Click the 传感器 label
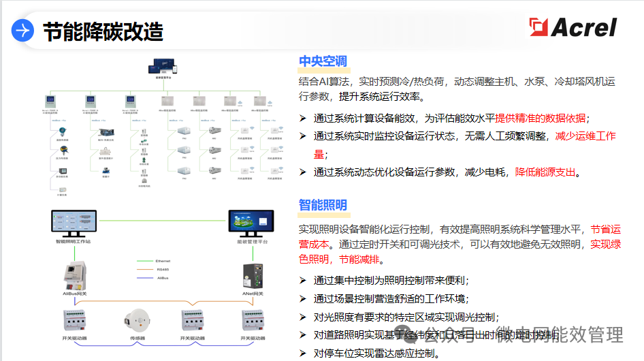This screenshot has height=361, width=644. point(138,338)
